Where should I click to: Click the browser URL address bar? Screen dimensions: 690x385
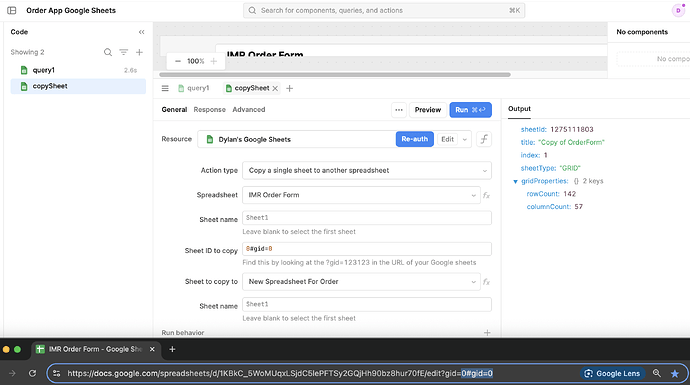[280, 374]
